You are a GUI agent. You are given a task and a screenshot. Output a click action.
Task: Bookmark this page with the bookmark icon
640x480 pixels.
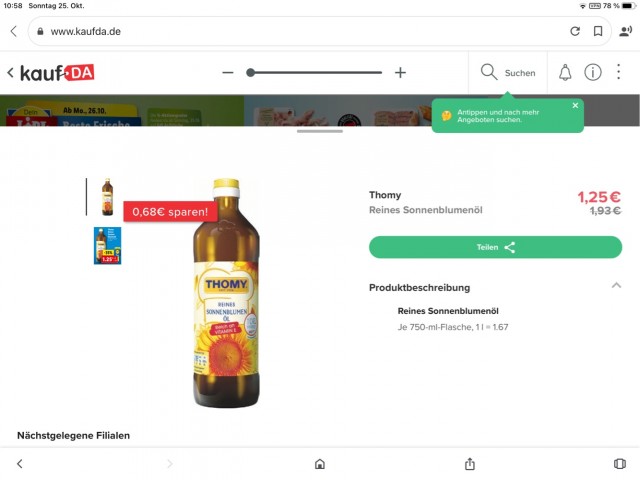pos(598,31)
